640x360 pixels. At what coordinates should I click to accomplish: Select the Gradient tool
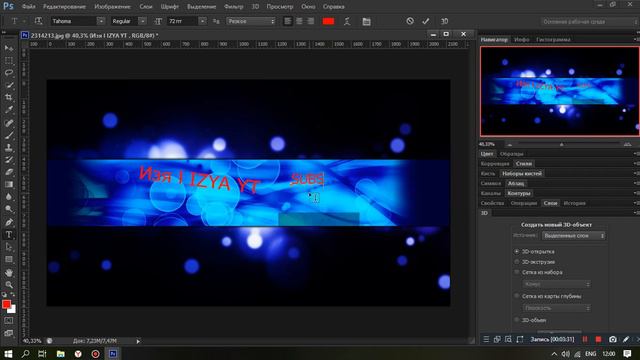(9, 184)
